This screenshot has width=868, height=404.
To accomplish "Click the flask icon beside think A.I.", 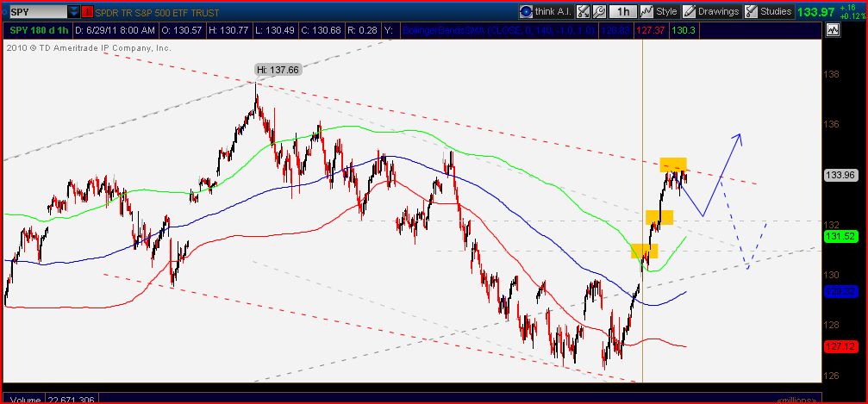I will [583, 11].
